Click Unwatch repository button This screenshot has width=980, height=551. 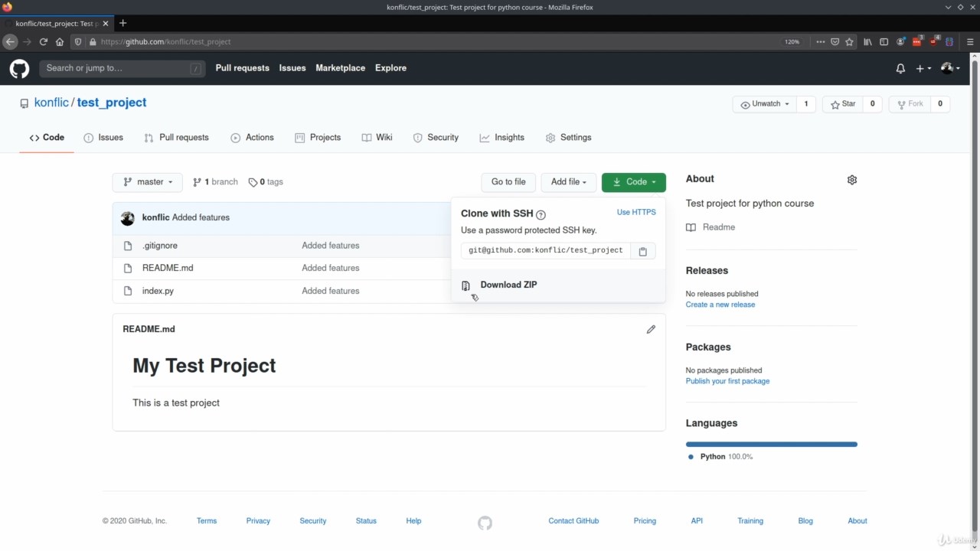764,104
